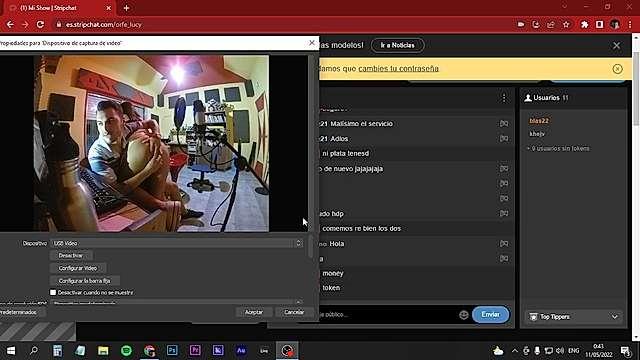The image size is (640, 360).
Task: Open Photoshop from the taskbar
Action: click(x=172, y=351)
